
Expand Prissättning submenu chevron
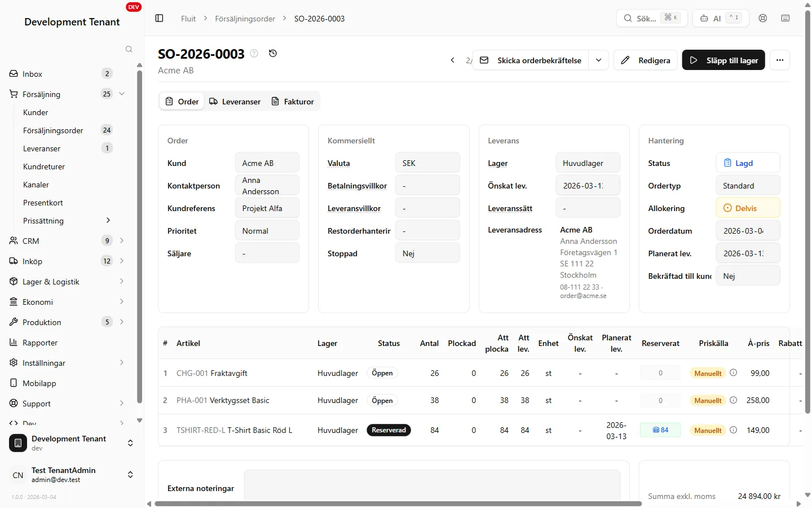pyautogui.click(x=108, y=220)
